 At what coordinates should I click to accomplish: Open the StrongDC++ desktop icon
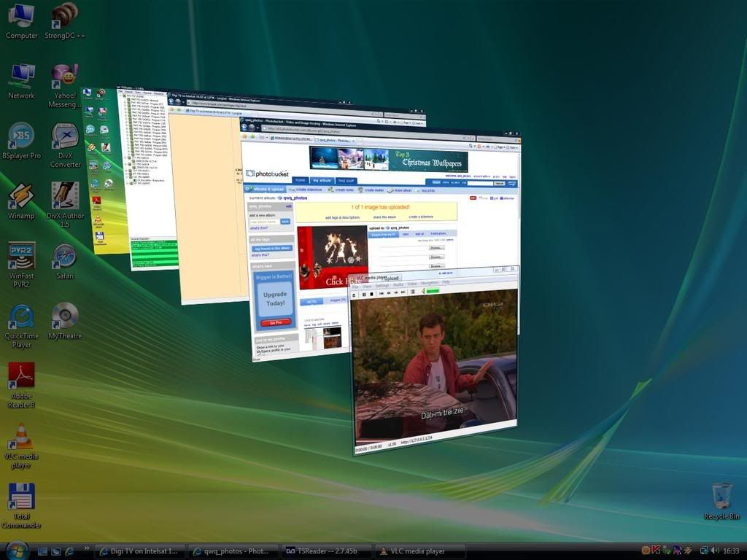pyautogui.click(x=64, y=15)
